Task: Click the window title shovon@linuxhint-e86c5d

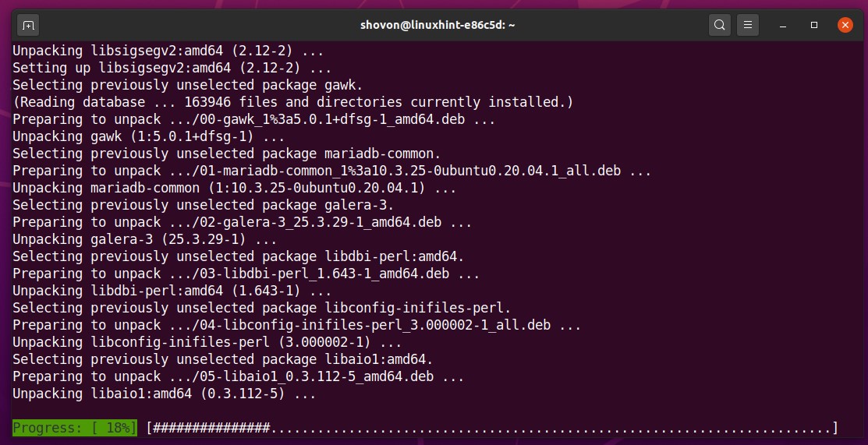Action: point(438,25)
